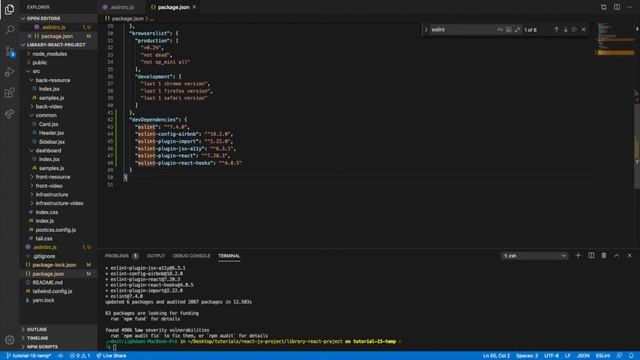Open the notifications bell in status bar
This screenshot has width=640, height=360.
[x=631, y=356]
